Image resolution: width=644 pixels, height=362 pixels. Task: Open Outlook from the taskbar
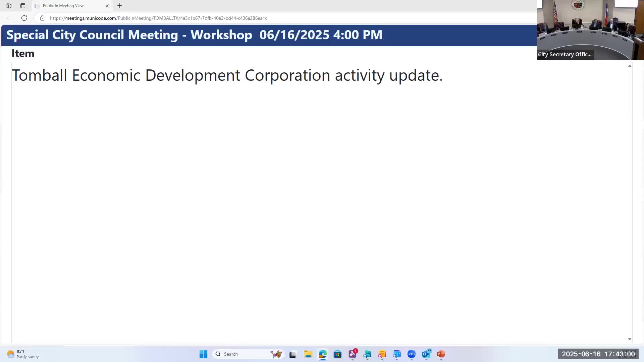426,354
